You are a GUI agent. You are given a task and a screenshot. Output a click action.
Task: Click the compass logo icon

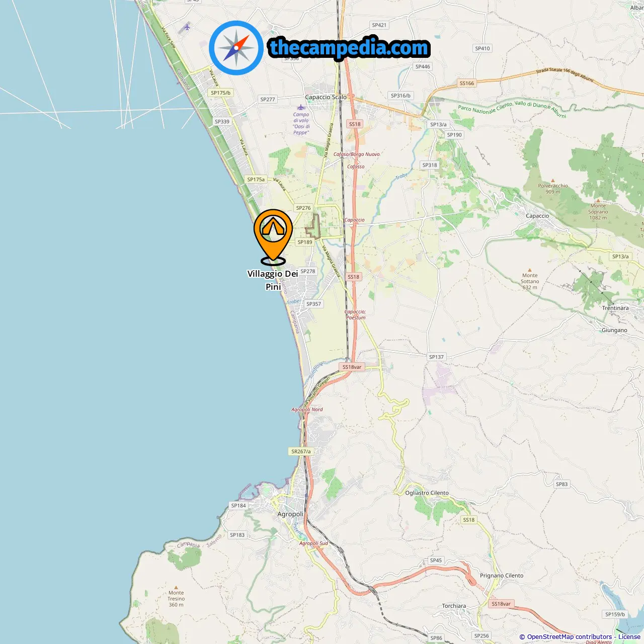pos(236,48)
